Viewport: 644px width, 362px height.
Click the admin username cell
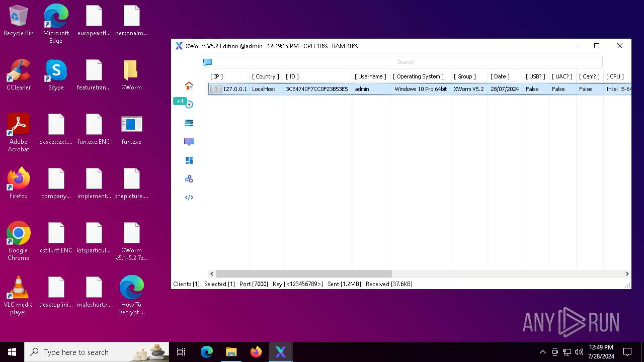(362, 89)
